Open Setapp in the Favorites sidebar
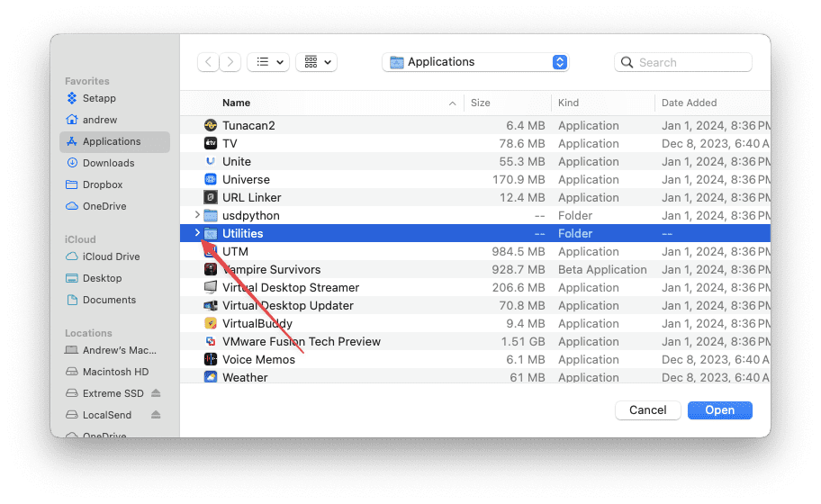This screenshot has height=504, width=821. (x=114, y=98)
